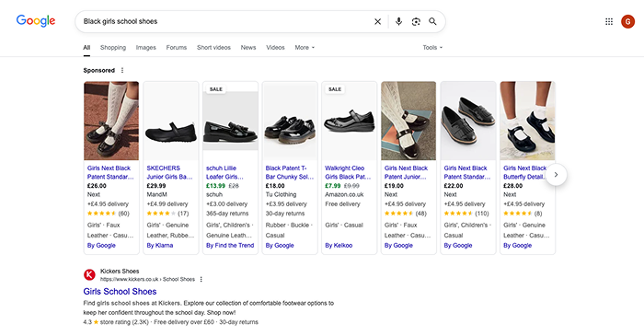The height and width of the screenshot is (336, 644).
Task: Click the £13.99 schuh sale price
Action: pos(215,186)
